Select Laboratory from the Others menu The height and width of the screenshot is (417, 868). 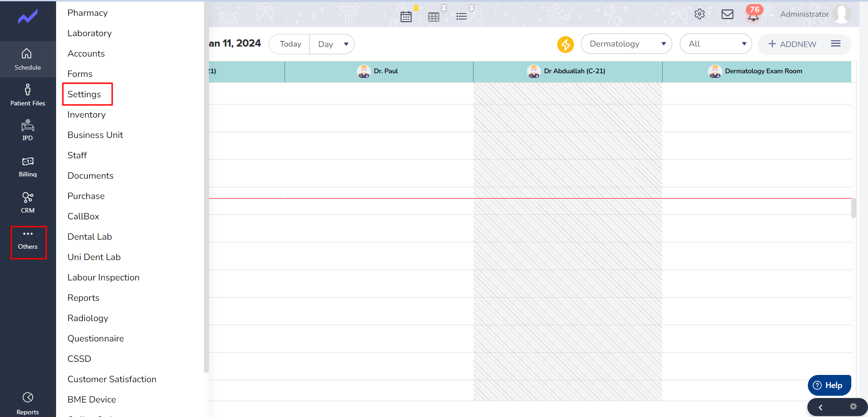[x=90, y=33]
